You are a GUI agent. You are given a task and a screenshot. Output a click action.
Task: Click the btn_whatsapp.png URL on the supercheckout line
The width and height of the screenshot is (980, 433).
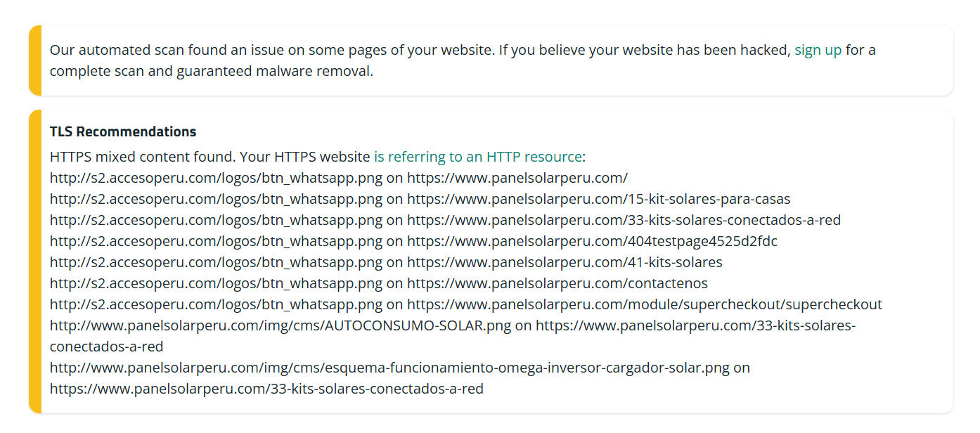pos(217,304)
